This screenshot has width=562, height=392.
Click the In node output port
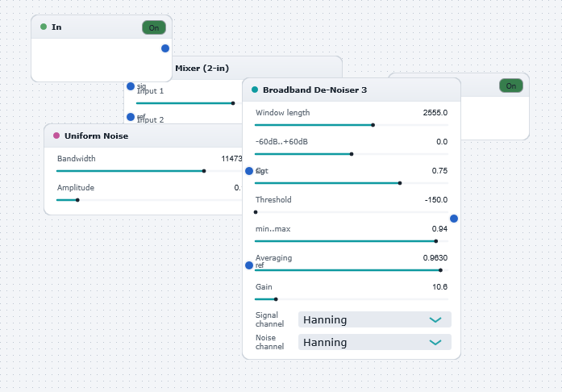[164, 48]
